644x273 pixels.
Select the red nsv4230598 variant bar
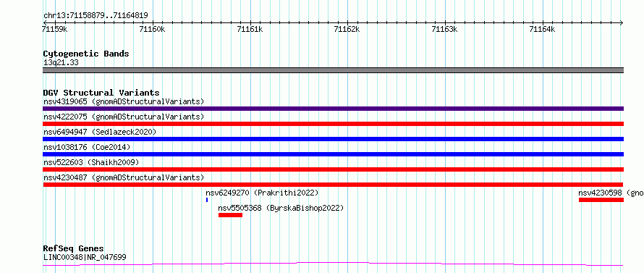click(601, 200)
